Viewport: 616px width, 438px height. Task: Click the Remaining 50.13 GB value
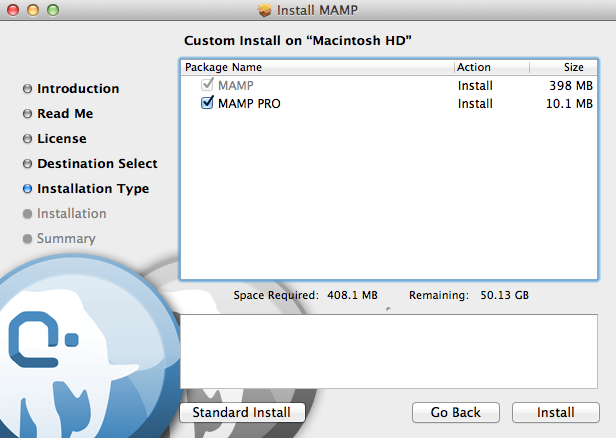click(x=504, y=295)
